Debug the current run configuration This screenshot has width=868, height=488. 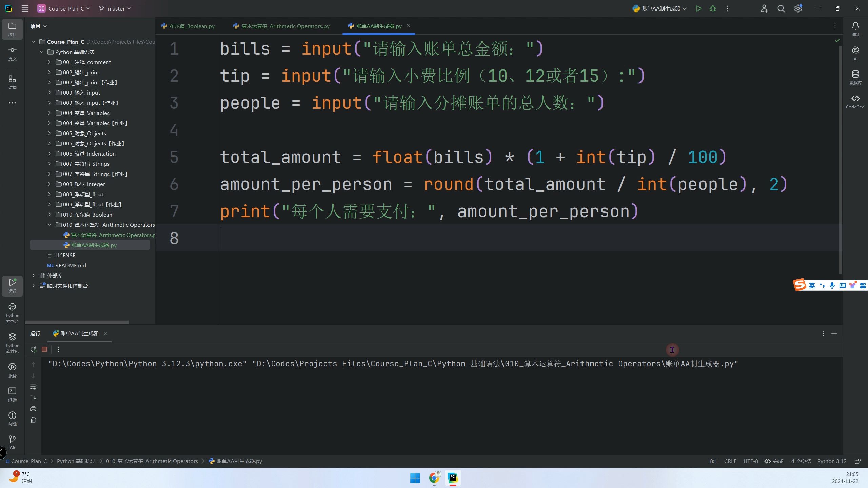[x=713, y=8]
